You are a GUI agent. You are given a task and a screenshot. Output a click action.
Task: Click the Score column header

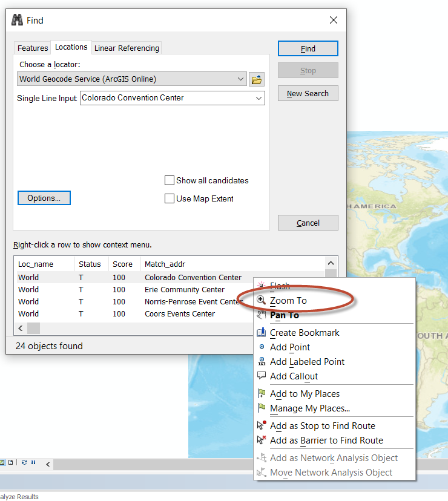coord(125,264)
